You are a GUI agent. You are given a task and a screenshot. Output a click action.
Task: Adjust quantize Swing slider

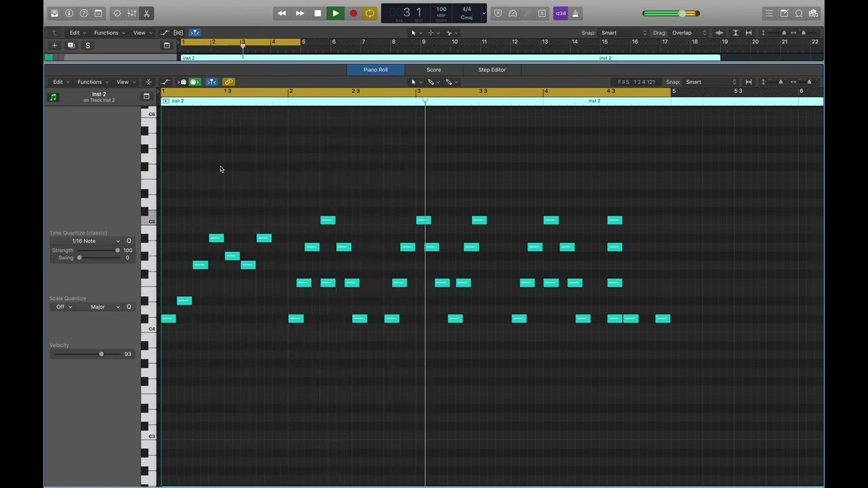coord(98,258)
